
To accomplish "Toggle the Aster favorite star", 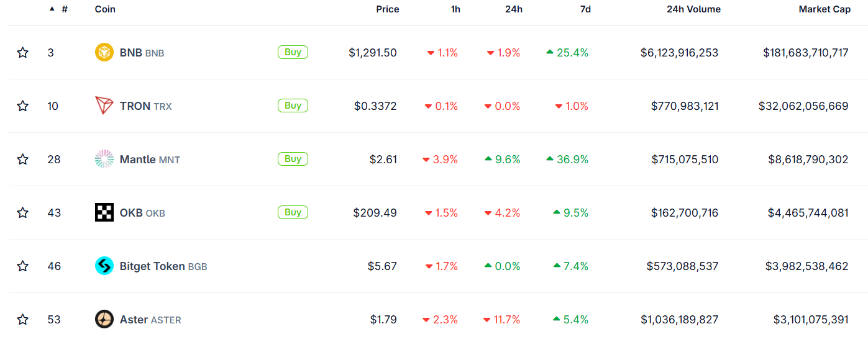I will [23, 320].
